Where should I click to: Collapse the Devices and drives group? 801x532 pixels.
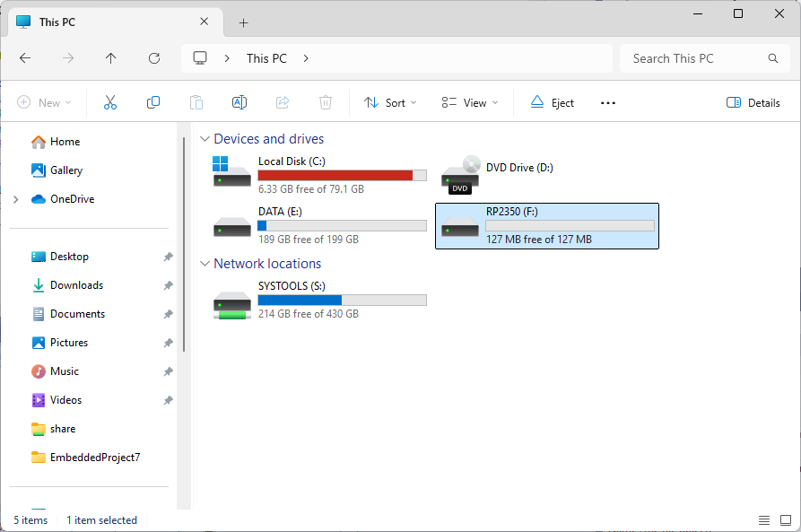tap(205, 139)
